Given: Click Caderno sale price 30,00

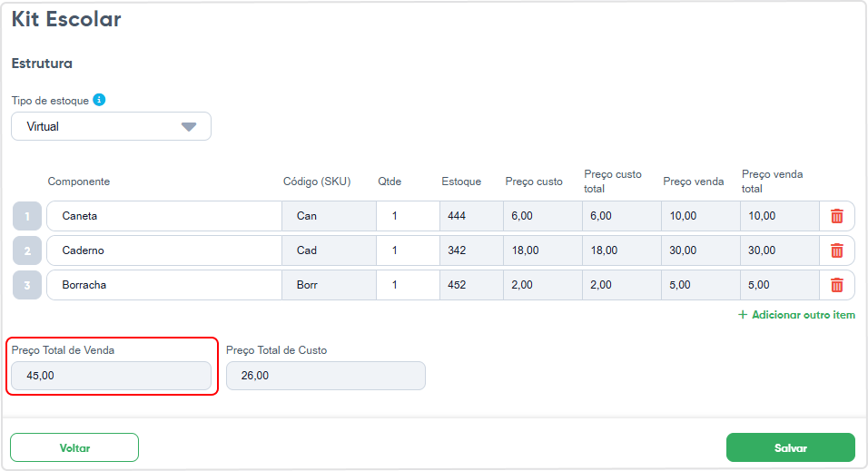Looking at the screenshot, I should pos(700,250).
